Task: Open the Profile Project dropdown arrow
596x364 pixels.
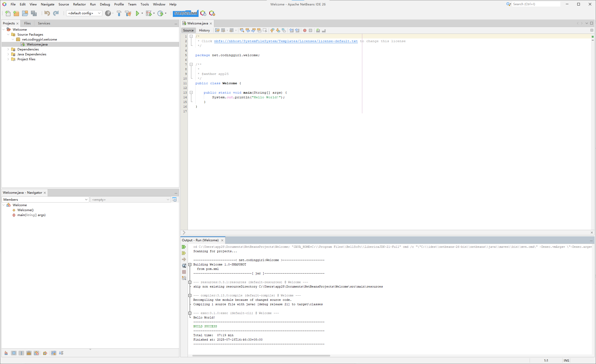Action: [x=166, y=13]
